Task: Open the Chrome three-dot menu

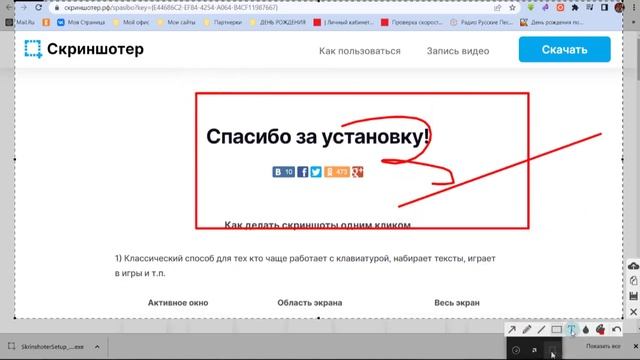Action: click(634, 8)
